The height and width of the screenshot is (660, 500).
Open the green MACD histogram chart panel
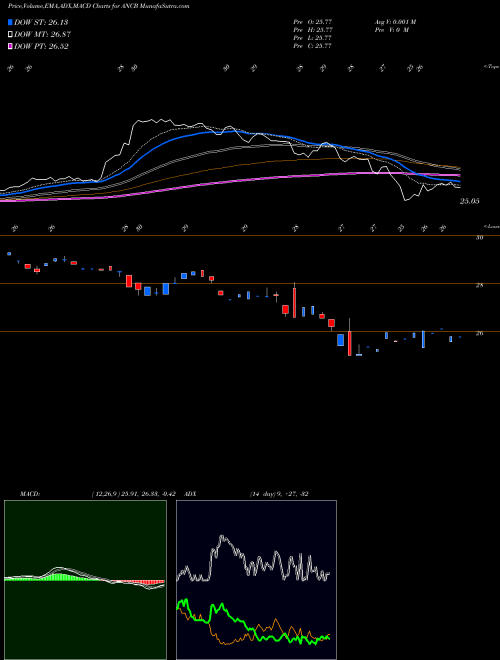(x=85, y=580)
